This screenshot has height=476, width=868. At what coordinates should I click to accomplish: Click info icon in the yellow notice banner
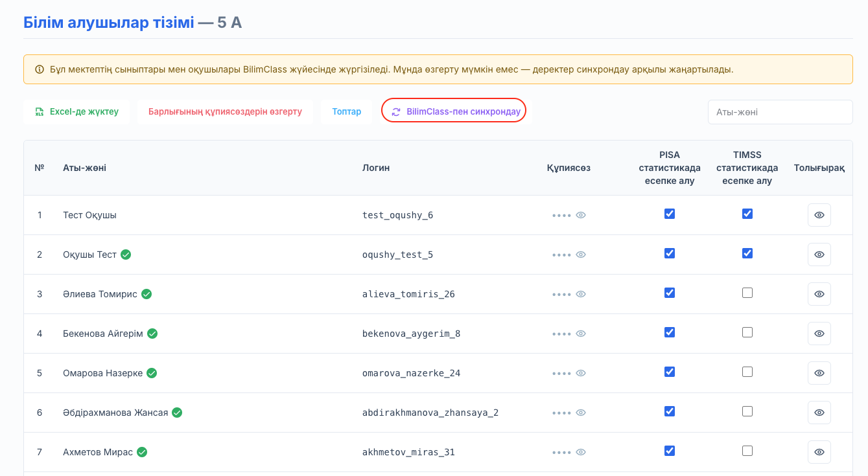(40, 69)
